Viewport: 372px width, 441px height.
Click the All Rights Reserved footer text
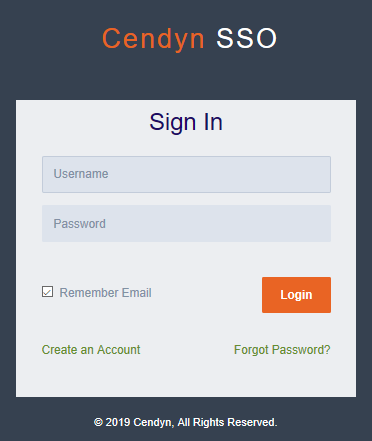click(x=227, y=422)
